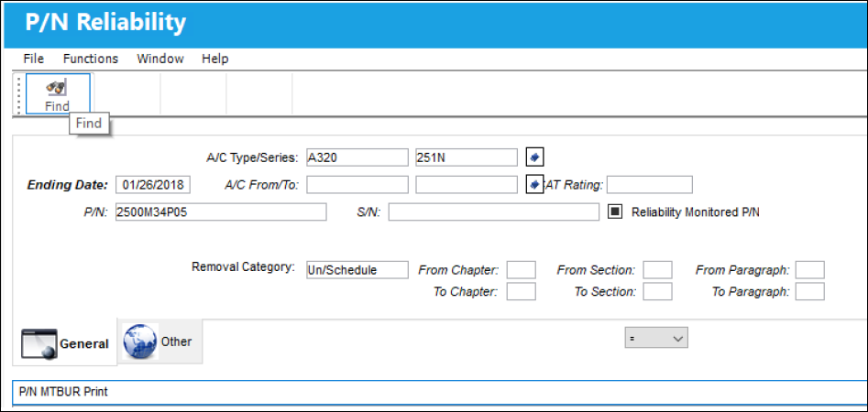Click the A/C Type field containing A320
This screenshot has height=412, width=868.
[x=357, y=157]
